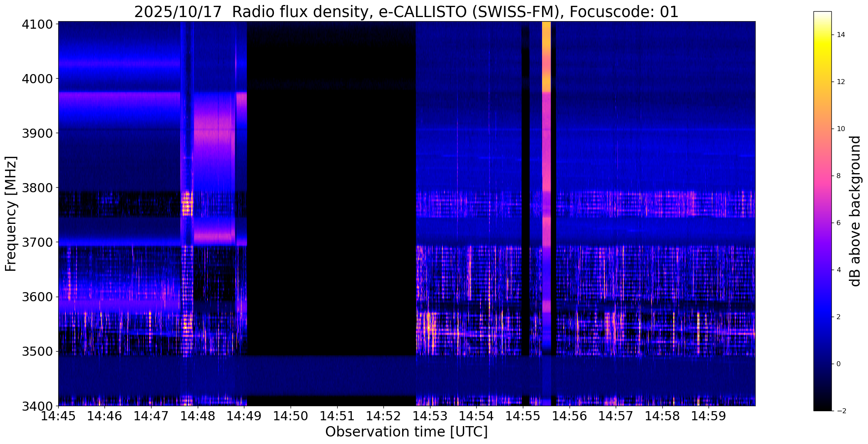Click the colorbar tick label 2
The width and height of the screenshot is (868, 444).
(838, 317)
